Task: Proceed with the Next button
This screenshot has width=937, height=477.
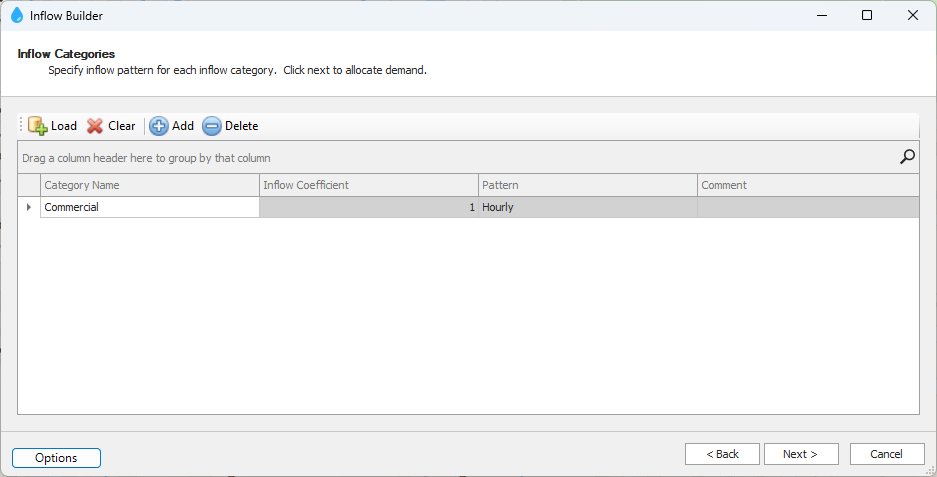Action: pyautogui.click(x=800, y=454)
